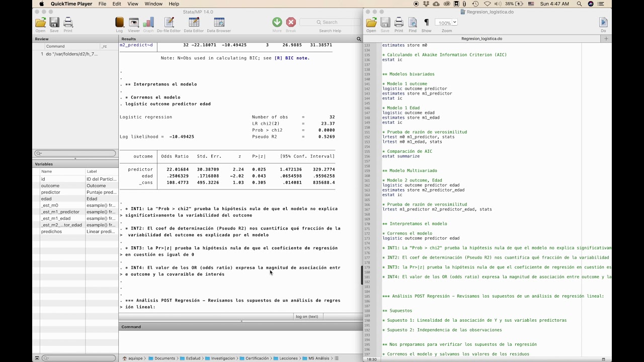Open the File menu
This screenshot has width=644, height=362.
click(x=103, y=4)
